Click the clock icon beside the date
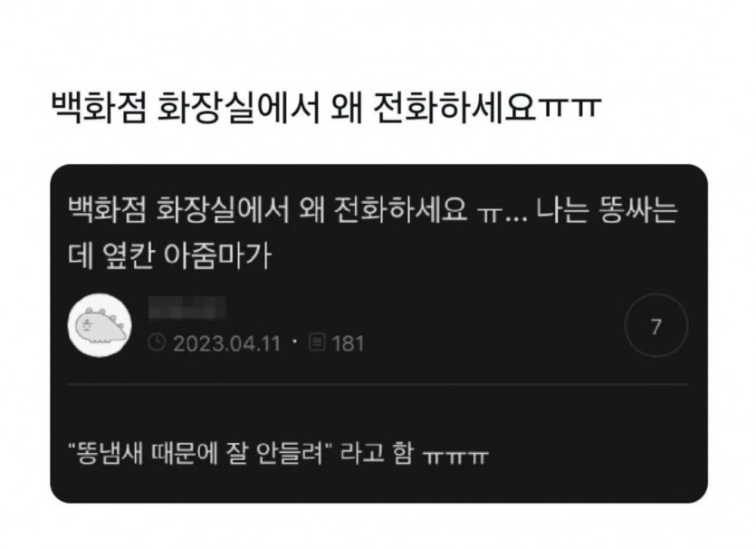756x549 pixels. [x=157, y=343]
